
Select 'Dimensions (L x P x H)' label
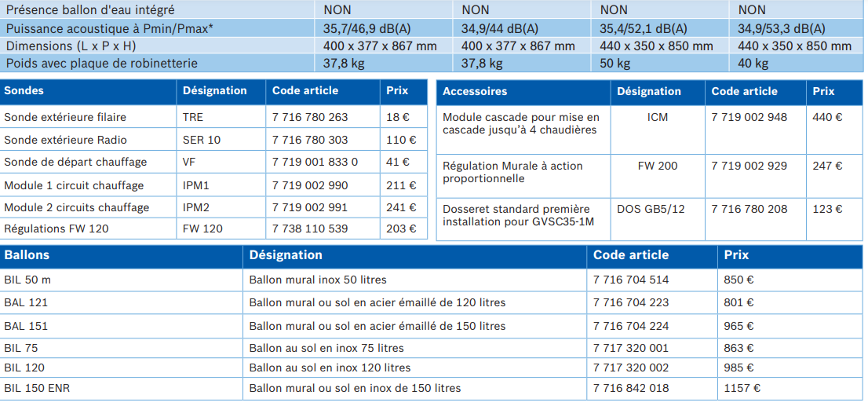click(71, 46)
